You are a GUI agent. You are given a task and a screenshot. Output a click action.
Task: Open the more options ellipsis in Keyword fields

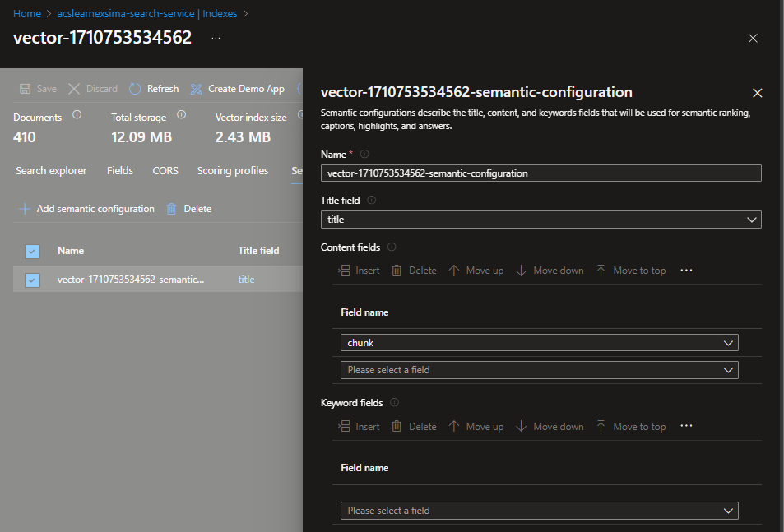tap(686, 426)
